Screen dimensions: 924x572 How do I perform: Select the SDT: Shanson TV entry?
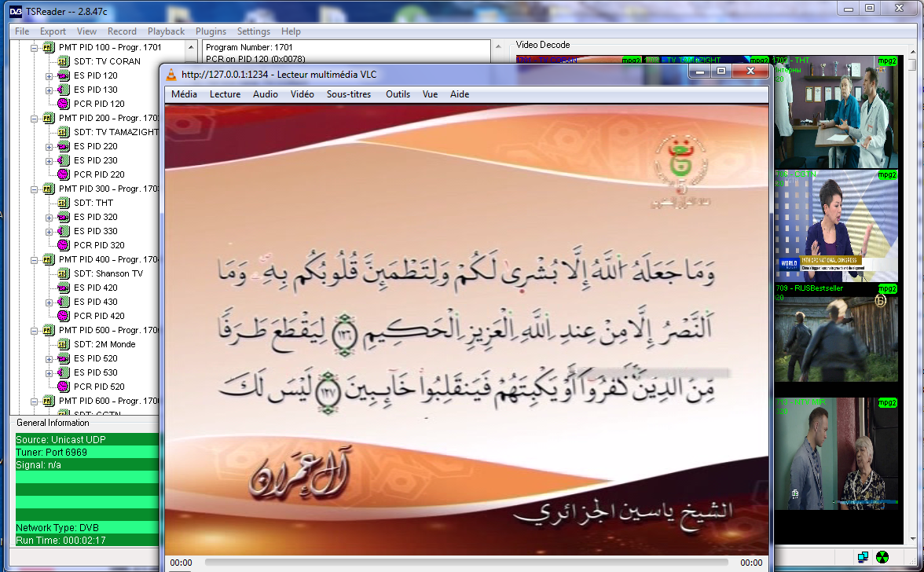point(108,273)
